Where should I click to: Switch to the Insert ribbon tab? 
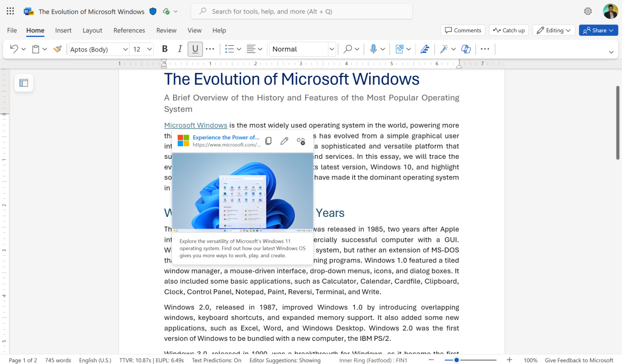click(63, 30)
